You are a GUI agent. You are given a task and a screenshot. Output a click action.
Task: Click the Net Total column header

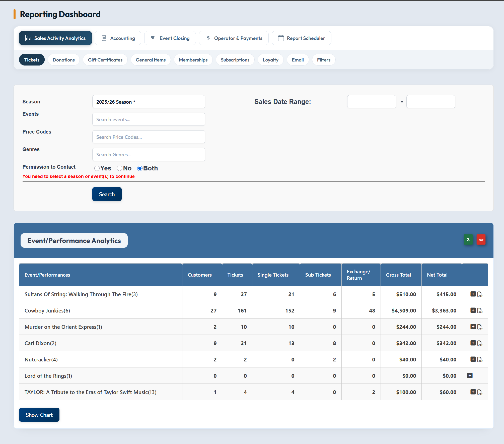click(x=442, y=275)
